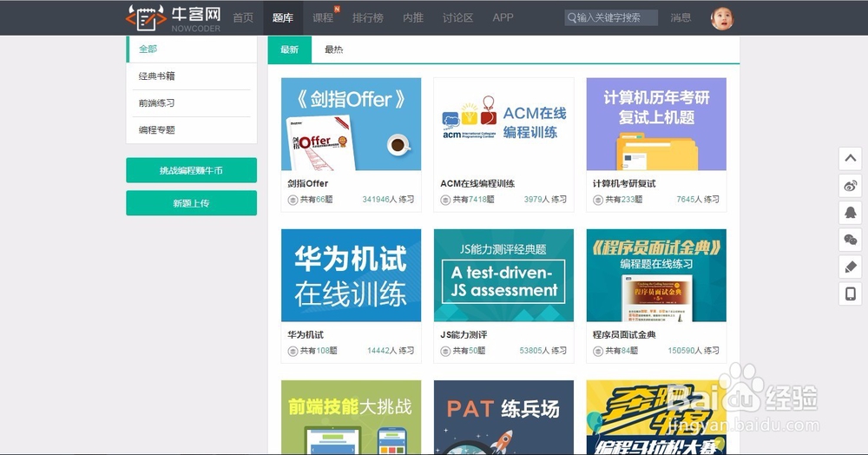Open 消息 messages link

pyautogui.click(x=681, y=17)
